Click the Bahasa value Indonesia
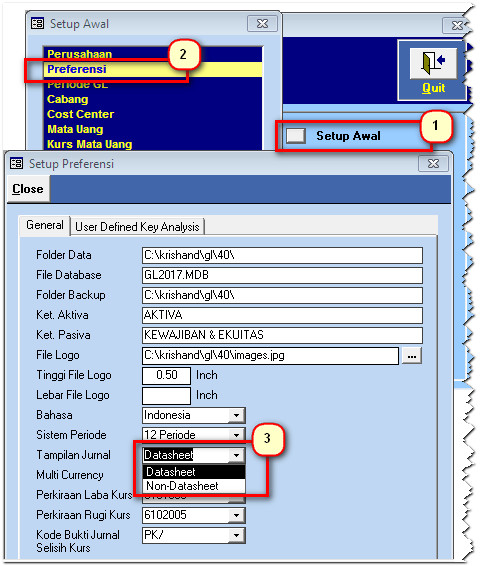Viewport: 484px width, 566px height. pyautogui.click(x=167, y=415)
